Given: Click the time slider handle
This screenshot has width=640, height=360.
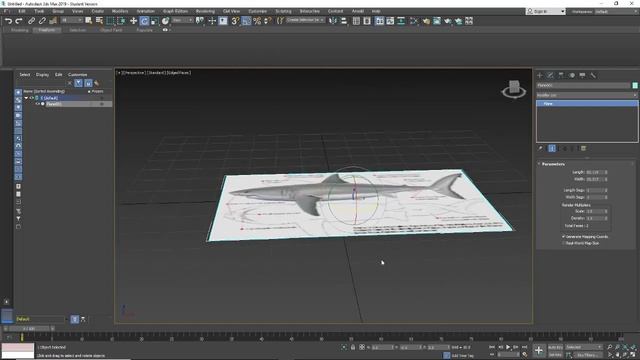Looking at the screenshot, I should [29, 329].
